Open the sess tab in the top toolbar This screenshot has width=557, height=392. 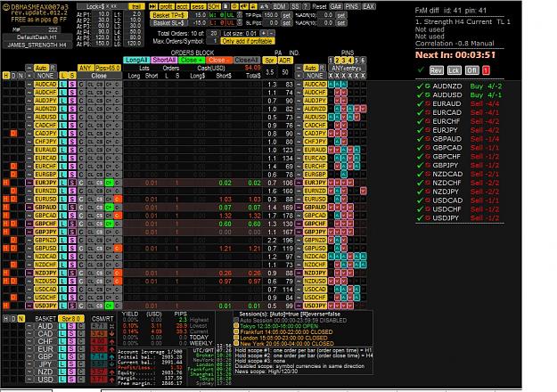point(198,6)
